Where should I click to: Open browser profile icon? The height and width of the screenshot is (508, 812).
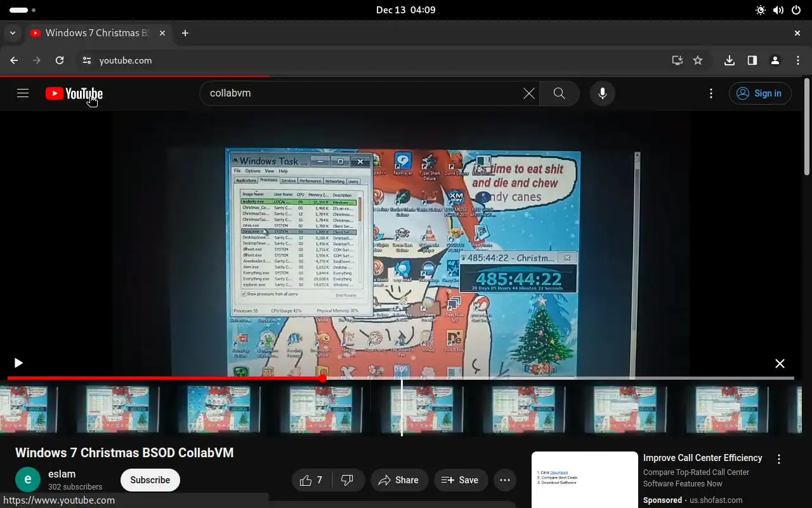[775, 60]
